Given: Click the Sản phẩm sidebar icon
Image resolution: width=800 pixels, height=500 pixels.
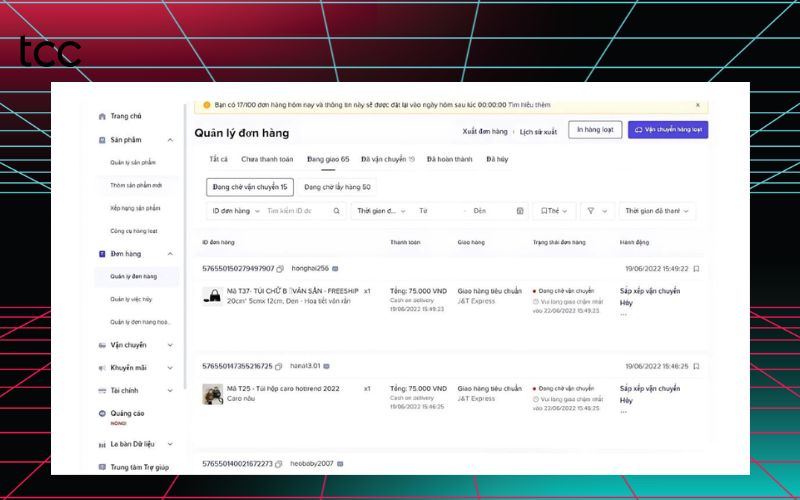Looking at the screenshot, I should click(102, 140).
